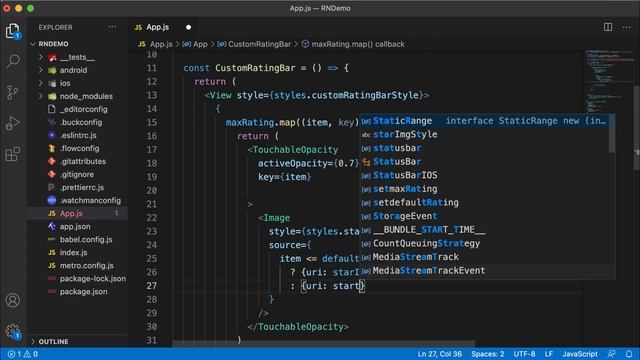Click Explorer more actions ellipsis
The image size is (640, 360).
112,27
